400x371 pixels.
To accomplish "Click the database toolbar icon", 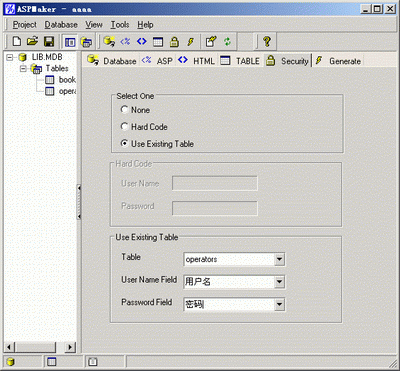I will click(x=109, y=42).
